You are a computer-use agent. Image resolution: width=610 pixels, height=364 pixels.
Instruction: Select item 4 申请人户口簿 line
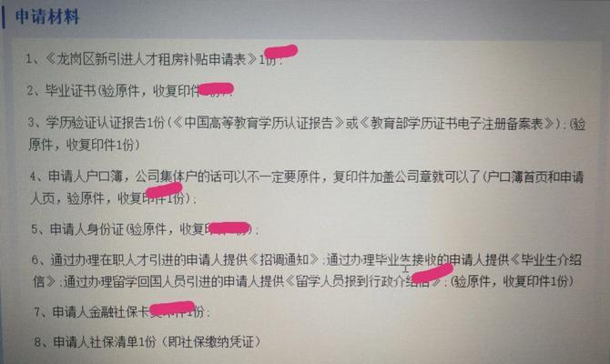point(307,187)
